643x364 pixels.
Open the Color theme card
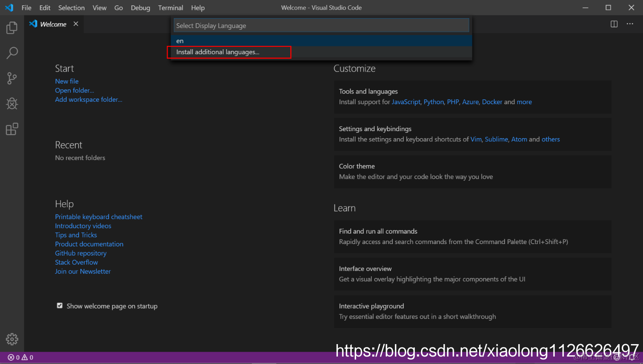tap(473, 172)
